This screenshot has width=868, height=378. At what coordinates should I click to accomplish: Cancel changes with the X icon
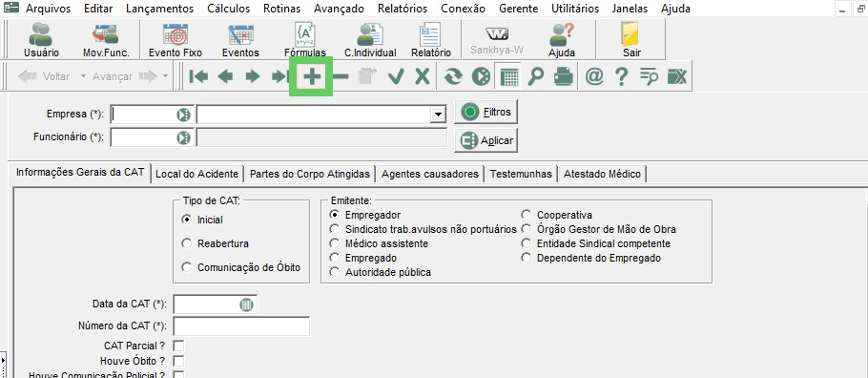[x=423, y=76]
